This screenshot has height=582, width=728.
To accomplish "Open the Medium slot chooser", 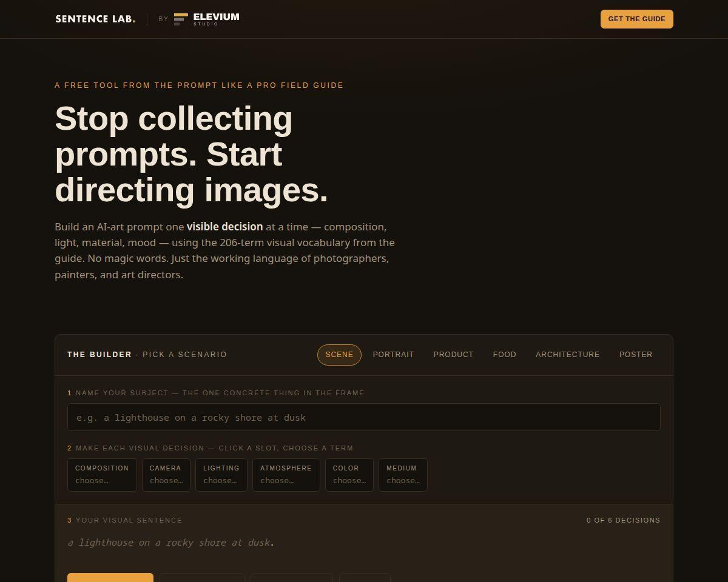I will (x=403, y=475).
